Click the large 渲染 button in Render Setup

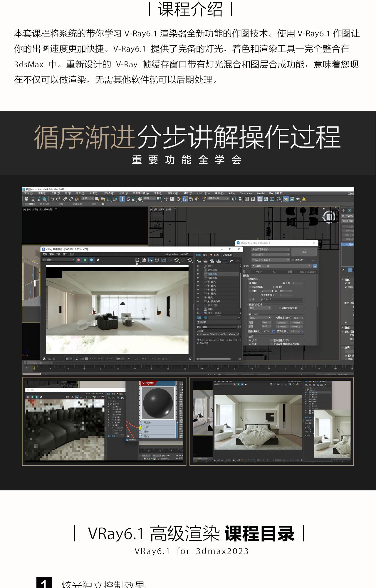[304, 252]
